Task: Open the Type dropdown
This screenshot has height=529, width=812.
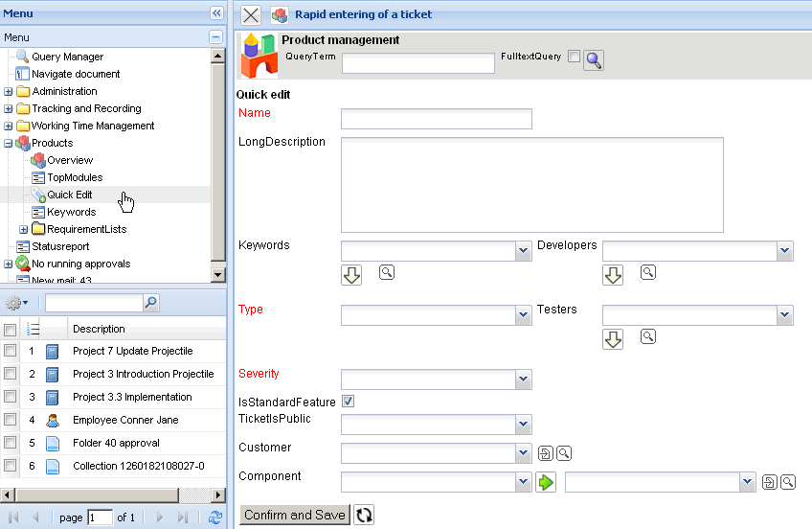Action: [524, 315]
